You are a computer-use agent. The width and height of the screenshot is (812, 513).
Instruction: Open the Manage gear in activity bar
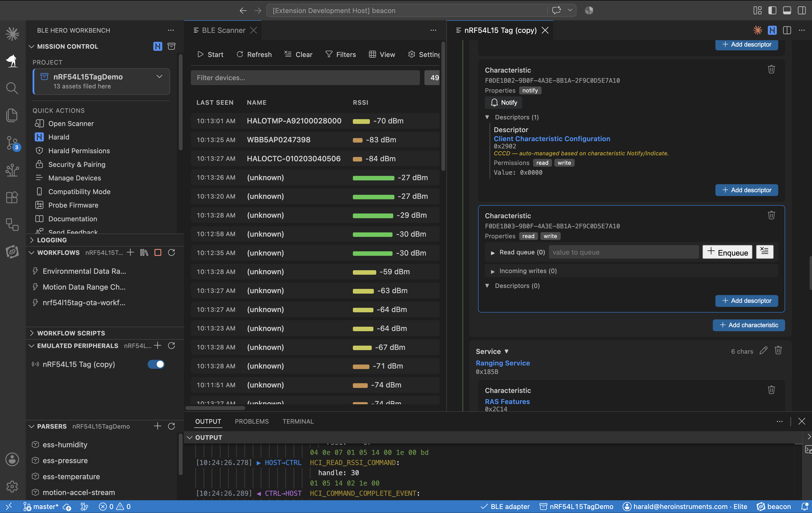click(12, 486)
